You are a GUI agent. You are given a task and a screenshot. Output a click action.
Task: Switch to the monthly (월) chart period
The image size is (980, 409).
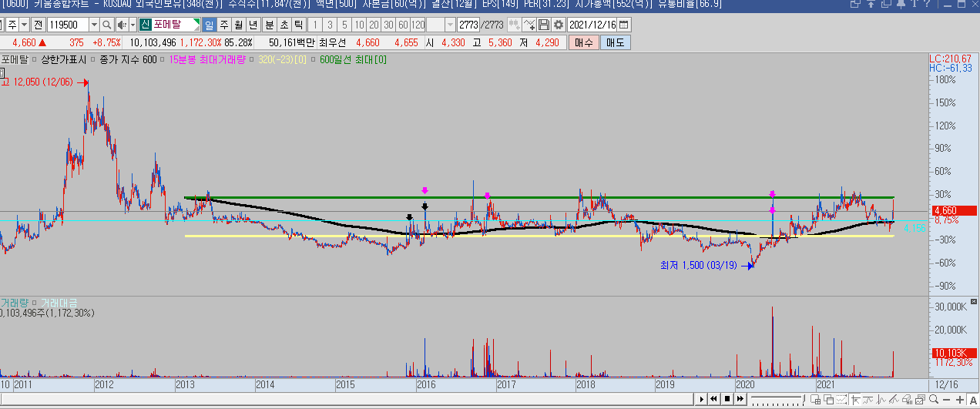point(238,25)
